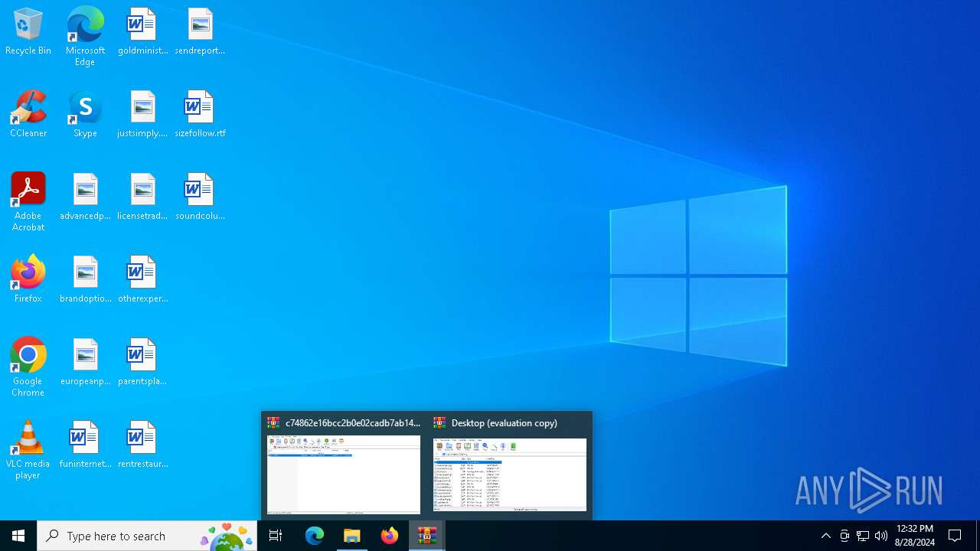Open the Firefox desktop shortcut
Image resolution: width=980 pixels, height=551 pixels.
coord(28,280)
